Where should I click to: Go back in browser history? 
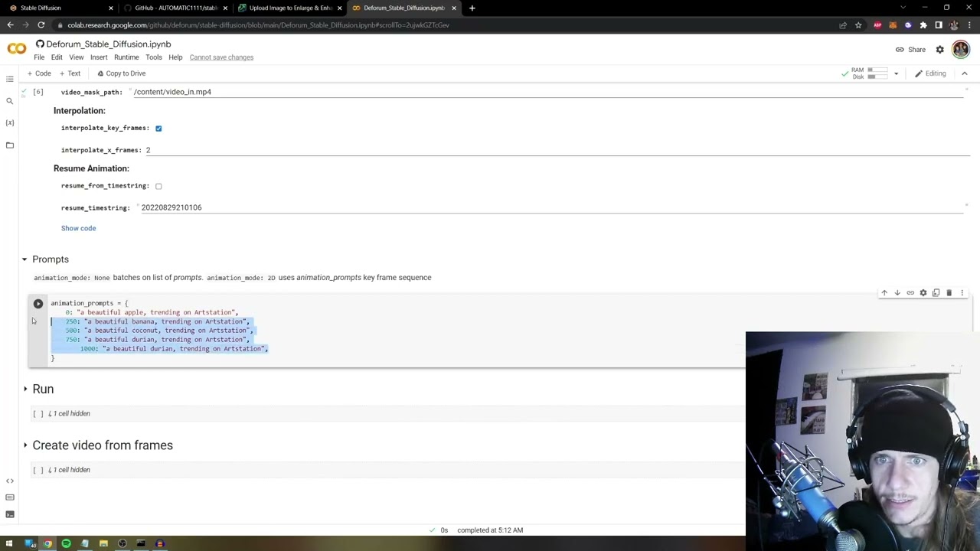click(x=10, y=25)
